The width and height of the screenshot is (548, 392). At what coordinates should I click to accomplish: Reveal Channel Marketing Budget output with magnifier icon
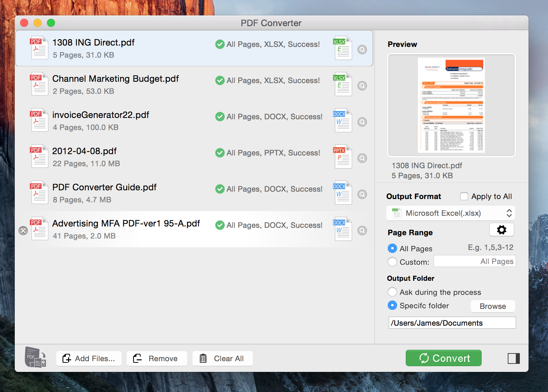[x=362, y=86]
